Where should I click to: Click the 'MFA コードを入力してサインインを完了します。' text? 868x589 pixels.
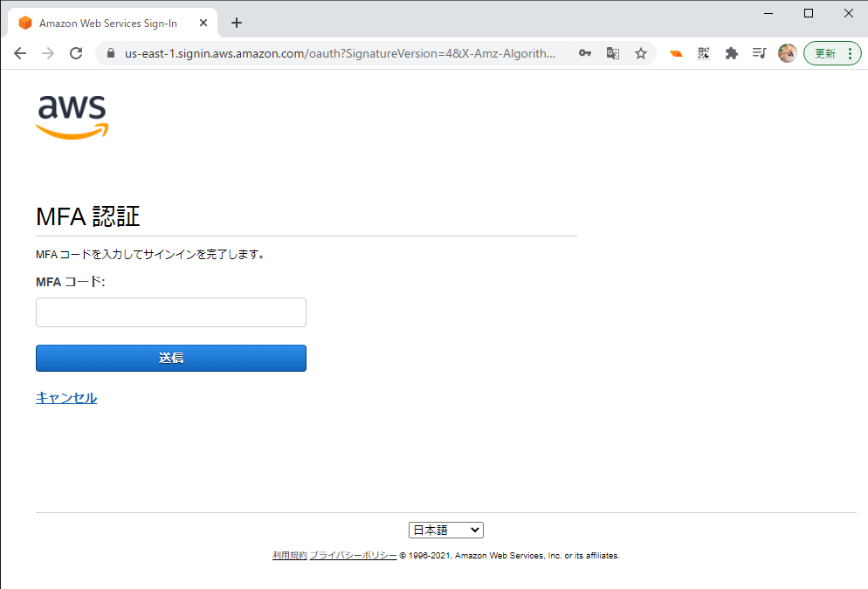point(150,255)
